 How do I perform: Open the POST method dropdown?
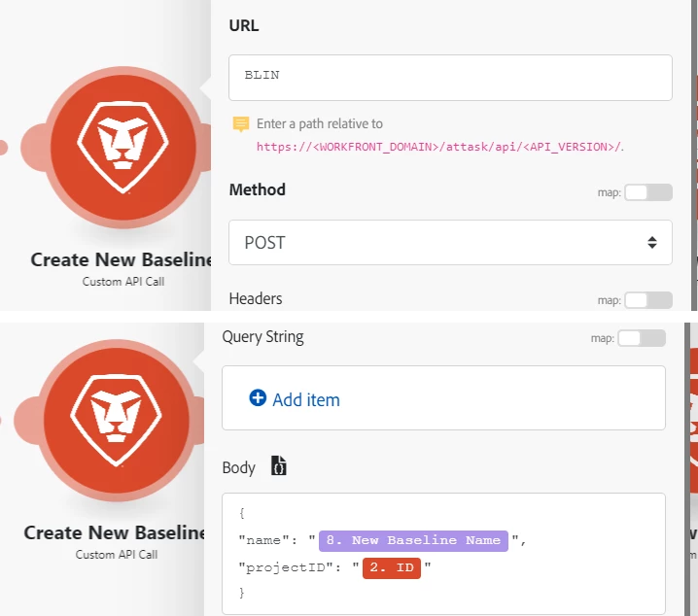(450, 242)
